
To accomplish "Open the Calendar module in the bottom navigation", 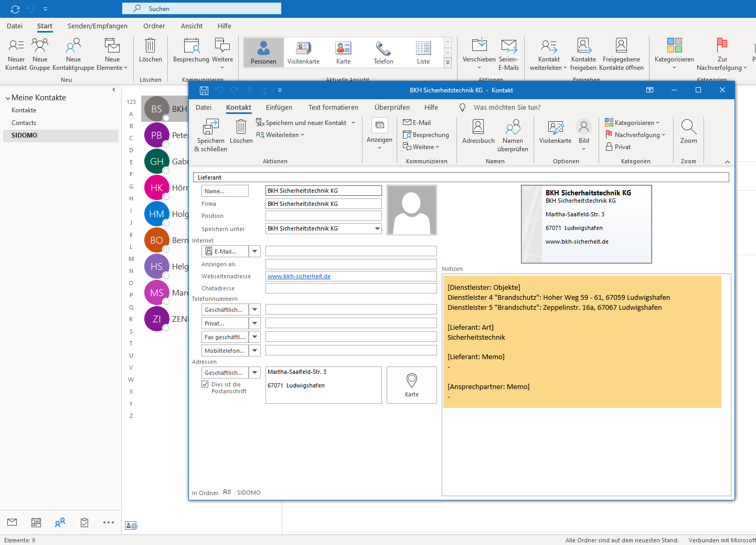I will click(36, 522).
